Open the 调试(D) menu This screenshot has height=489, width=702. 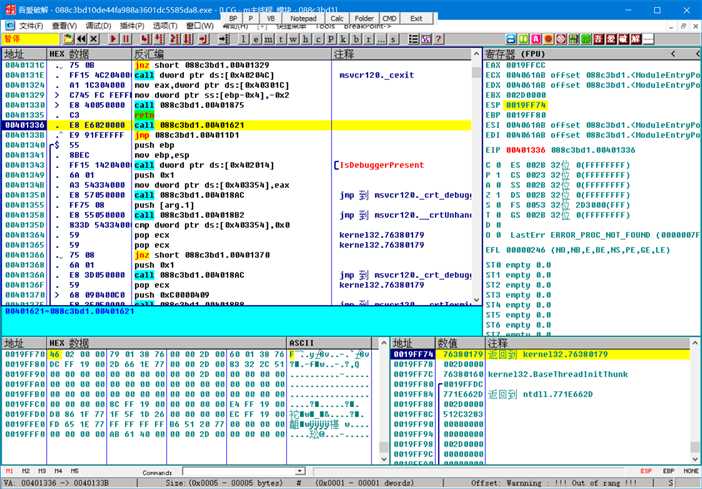pos(98,26)
